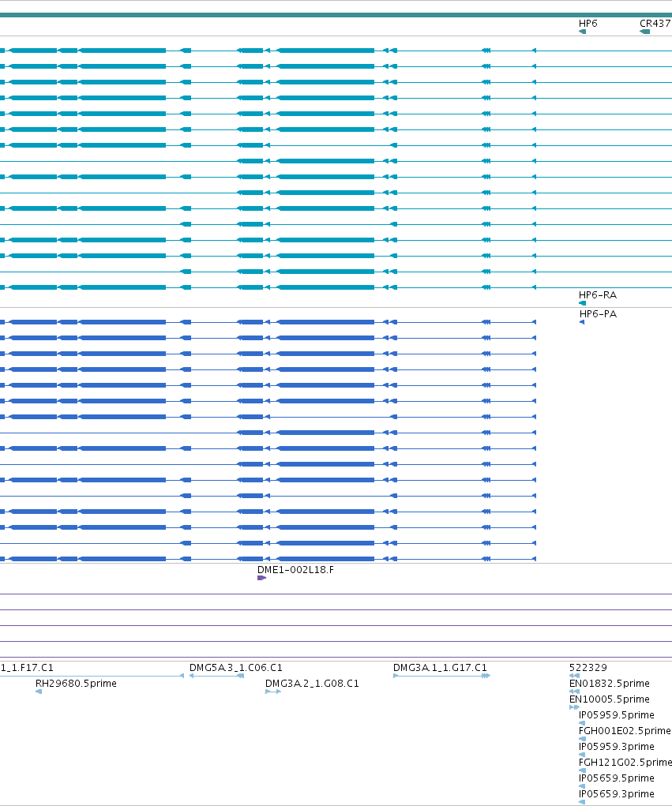The height and width of the screenshot is (806, 672).
Task: Select the IP05959.5prime EST arrow
Action: [x=582, y=723]
